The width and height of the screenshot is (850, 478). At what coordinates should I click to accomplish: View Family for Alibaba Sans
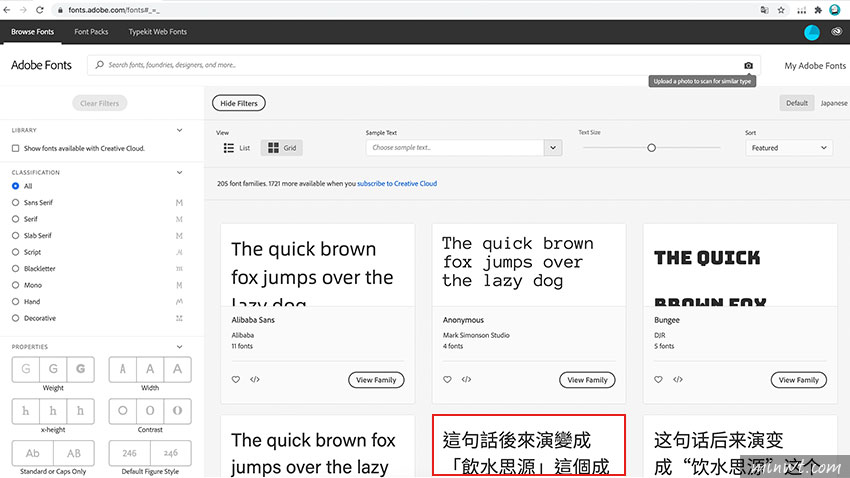click(x=376, y=380)
